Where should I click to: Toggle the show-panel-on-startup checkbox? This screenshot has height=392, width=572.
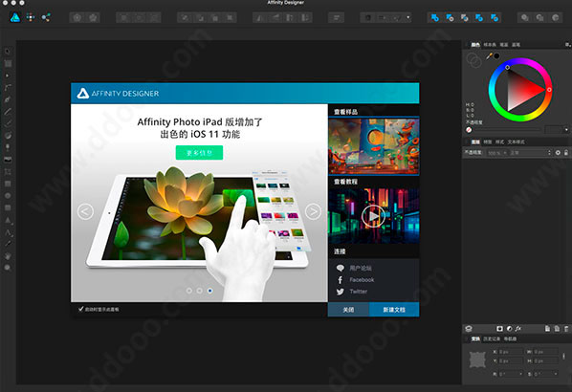tap(80, 309)
